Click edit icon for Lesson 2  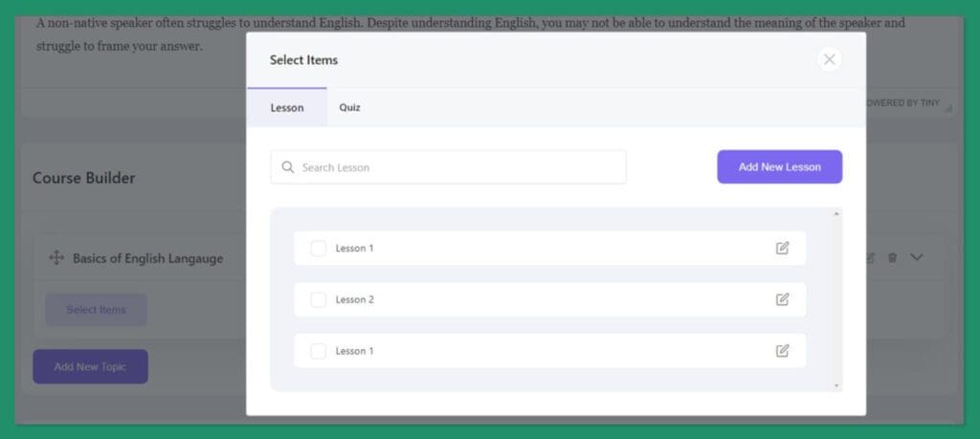pyautogui.click(x=782, y=299)
